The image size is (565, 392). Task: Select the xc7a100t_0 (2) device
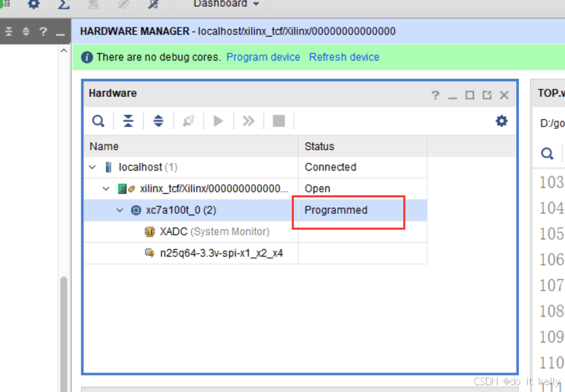[255, 210]
